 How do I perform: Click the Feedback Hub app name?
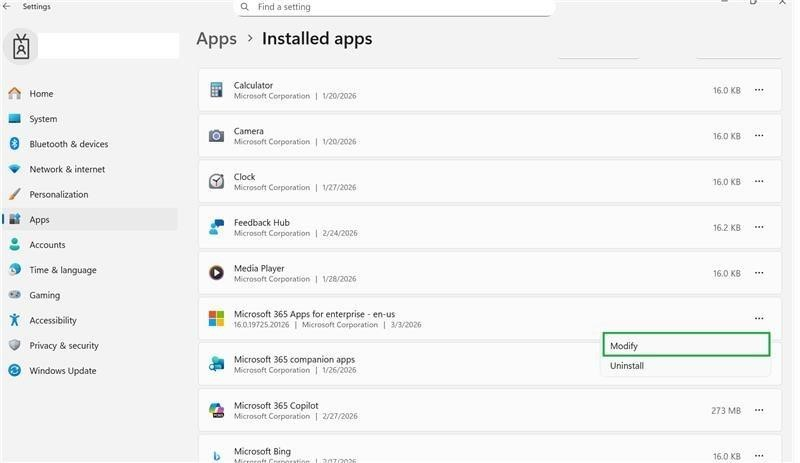pos(262,223)
